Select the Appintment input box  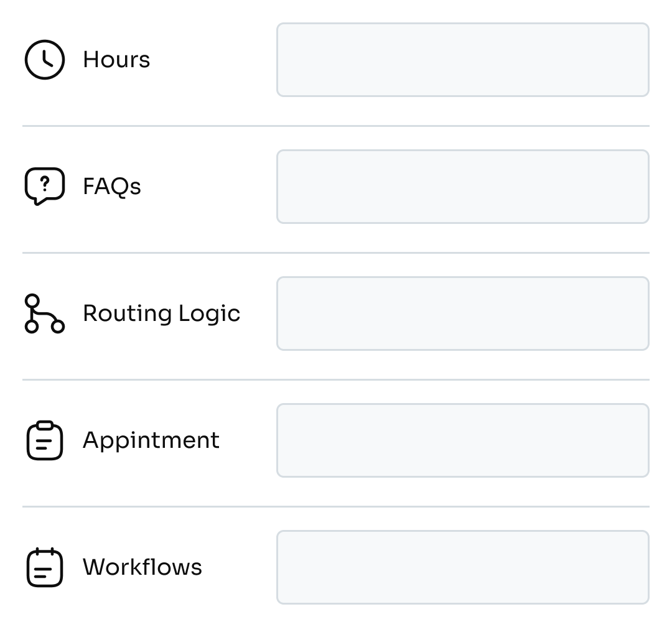[x=463, y=440]
